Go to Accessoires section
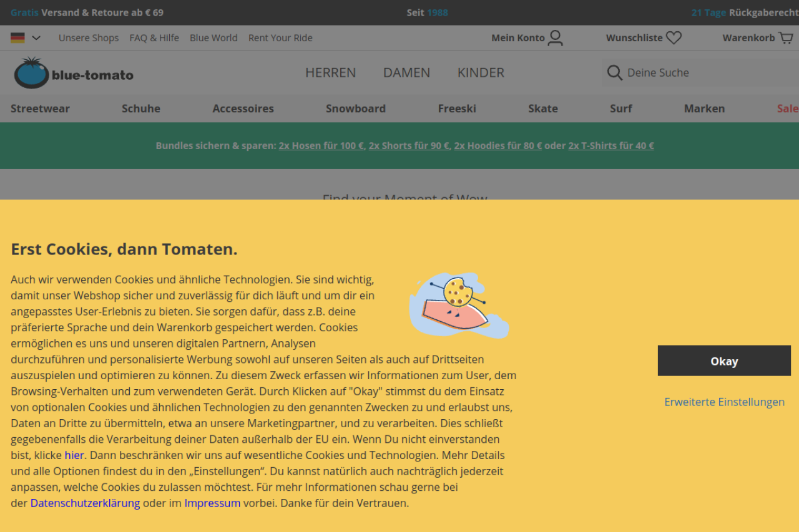The image size is (799, 532). click(x=243, y=109)
